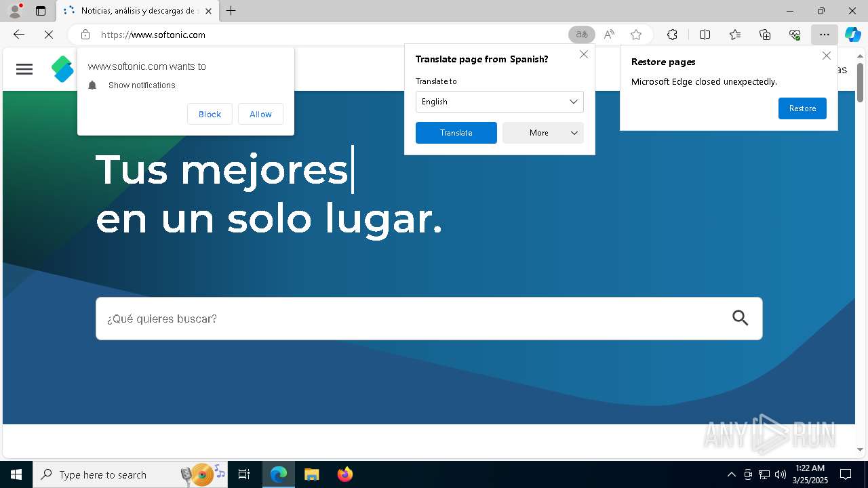Launch Firefox from taskbar
The height and width of the screenshot is (488, 868).
point(344,474)
